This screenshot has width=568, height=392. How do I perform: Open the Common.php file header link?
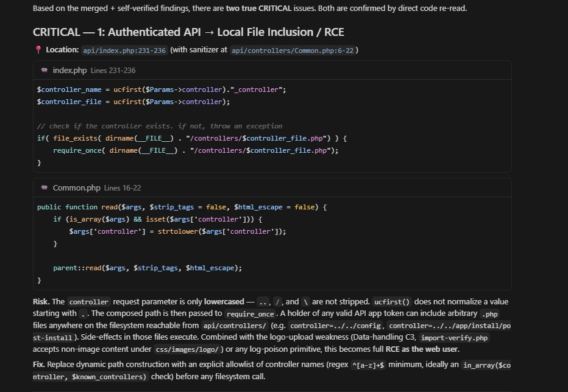[x=76, y=188]
